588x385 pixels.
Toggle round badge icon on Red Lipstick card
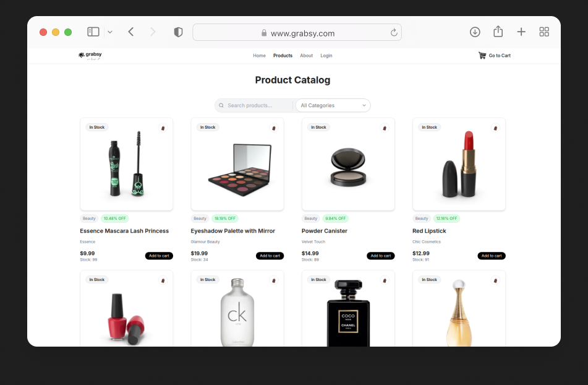tap(495, 128)
